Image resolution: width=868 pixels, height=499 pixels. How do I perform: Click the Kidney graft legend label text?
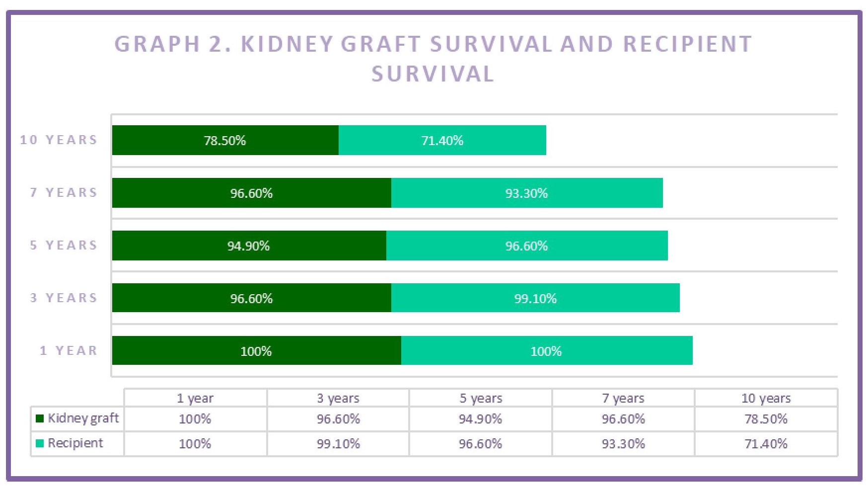(83, 418)
